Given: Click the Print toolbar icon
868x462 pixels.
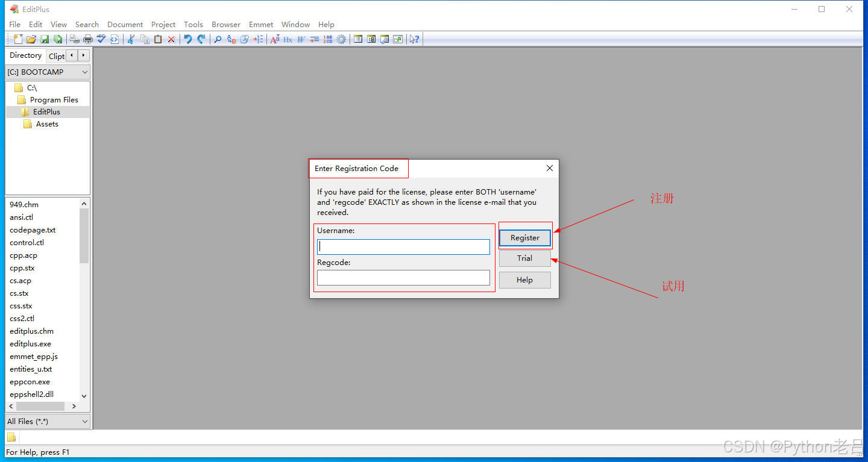Looking at the screenshot, I should coord(88,39).
